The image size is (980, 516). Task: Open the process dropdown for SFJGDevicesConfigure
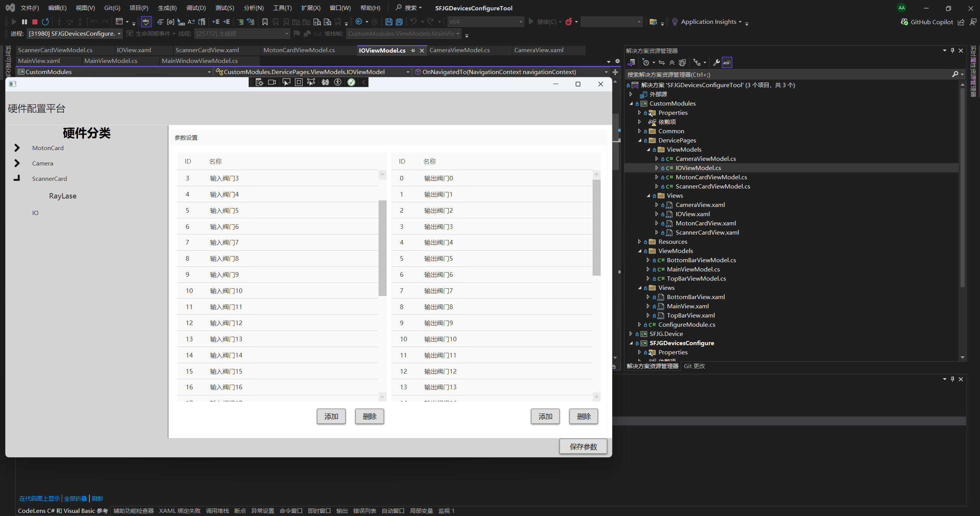click(119, 34)
